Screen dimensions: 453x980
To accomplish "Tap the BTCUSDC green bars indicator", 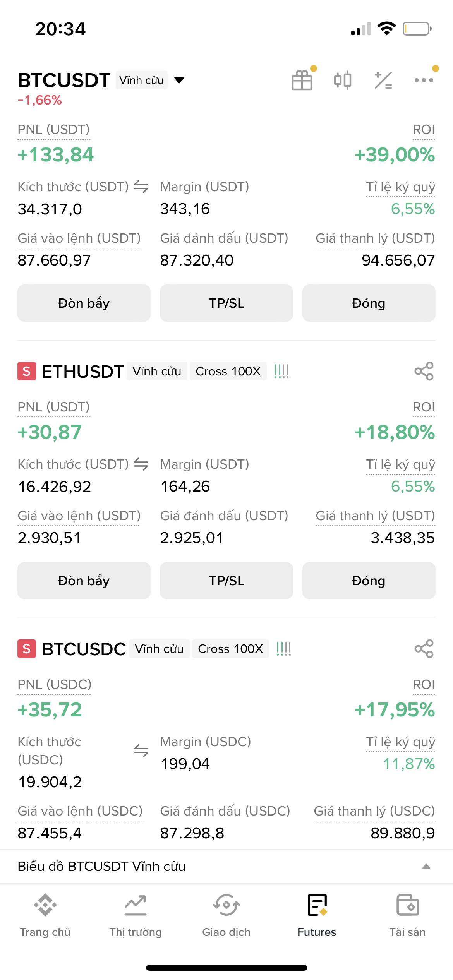I will click(x=284, y=649).
